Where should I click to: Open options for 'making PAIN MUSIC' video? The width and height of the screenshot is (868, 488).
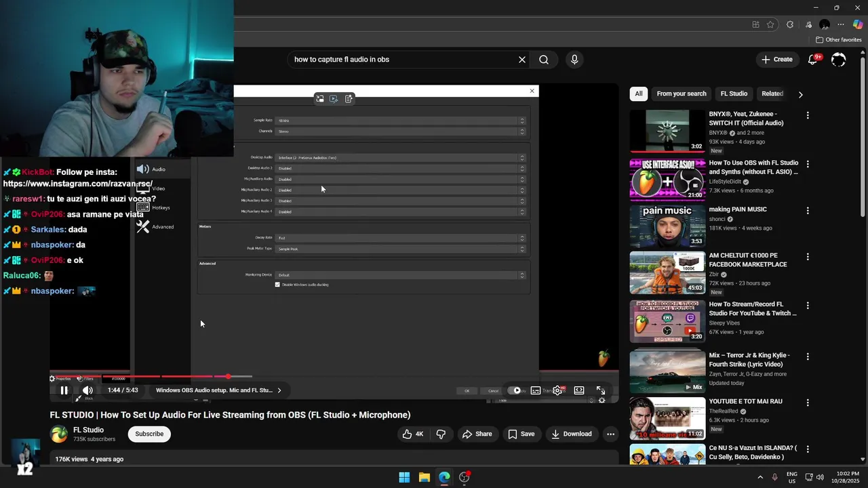pyautogui.click(x=808, y=211)
